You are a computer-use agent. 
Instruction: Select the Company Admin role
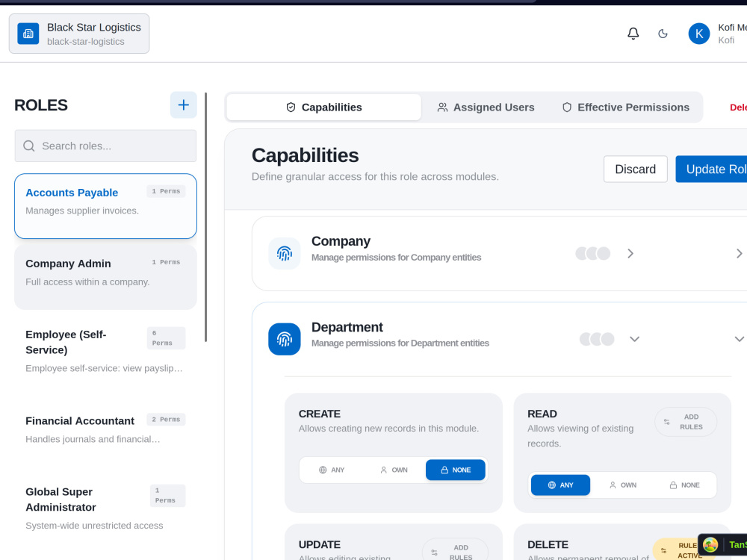pyautogui.click(x=105, y=277)
